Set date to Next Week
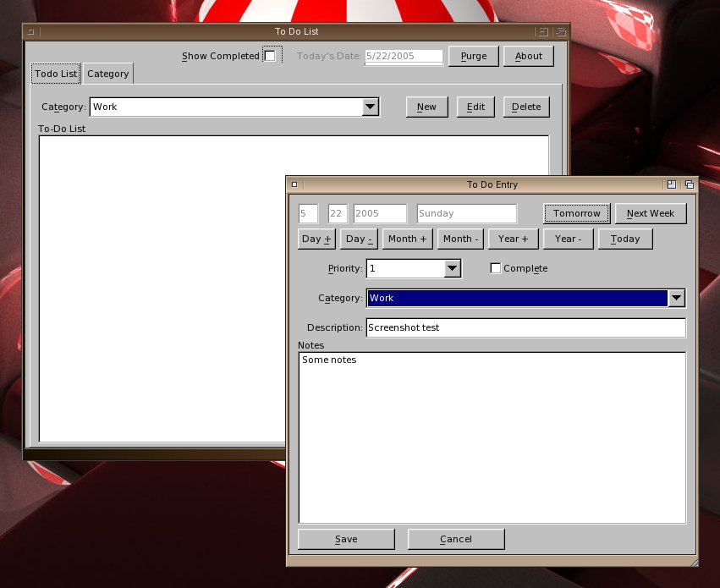 651,213
